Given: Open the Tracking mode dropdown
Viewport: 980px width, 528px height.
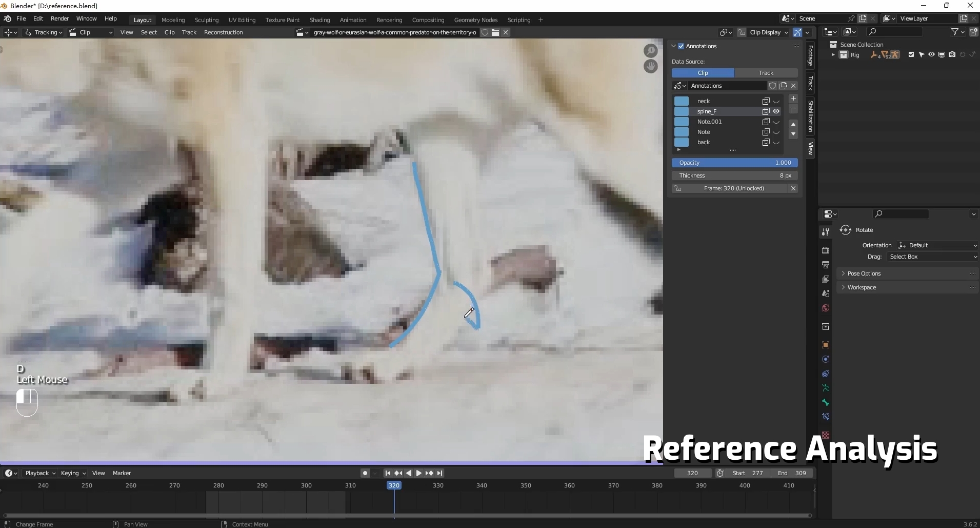Looking at the screenshot, I should click(43, 32).
